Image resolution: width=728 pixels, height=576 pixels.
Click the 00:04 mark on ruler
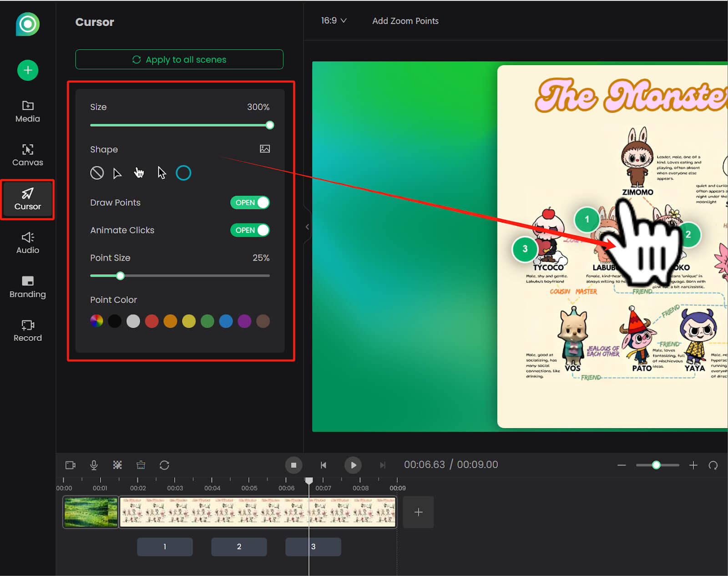click(x=212, y=488)
